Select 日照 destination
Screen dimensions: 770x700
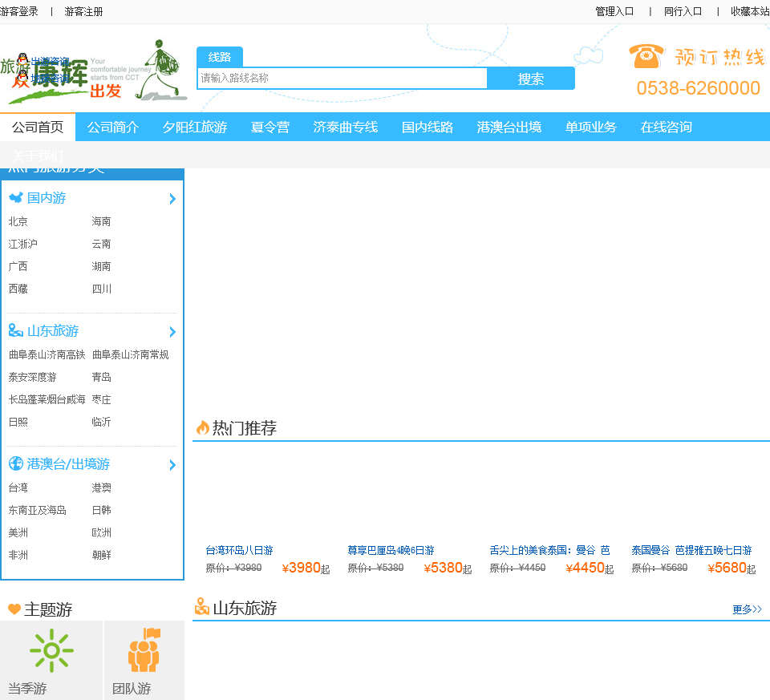[18, 422]
